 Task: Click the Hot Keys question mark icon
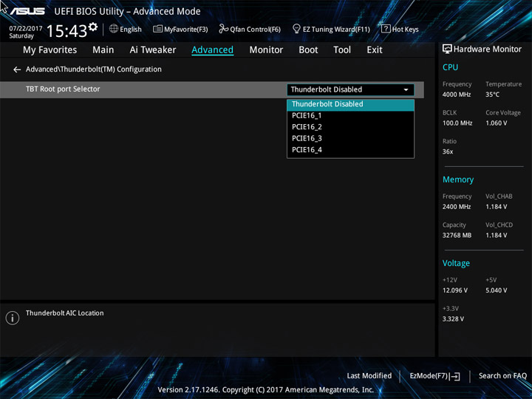(386, 29)
